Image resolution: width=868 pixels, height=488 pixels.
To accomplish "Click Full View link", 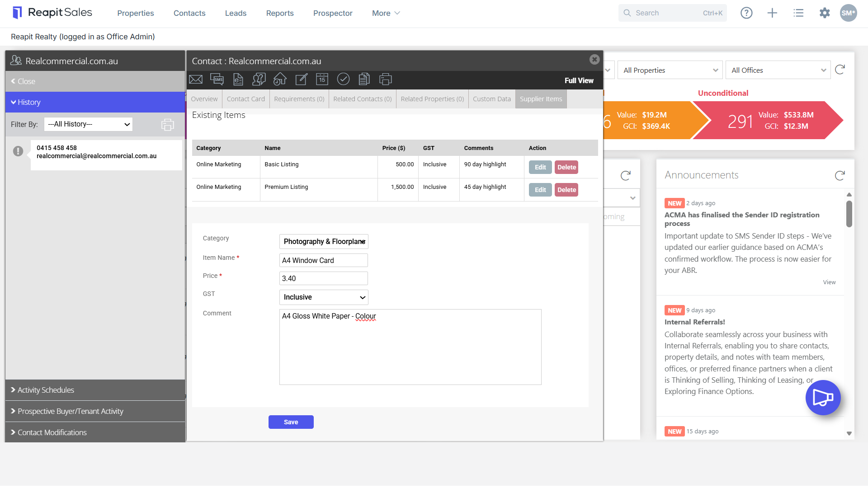I will [579, 80].
